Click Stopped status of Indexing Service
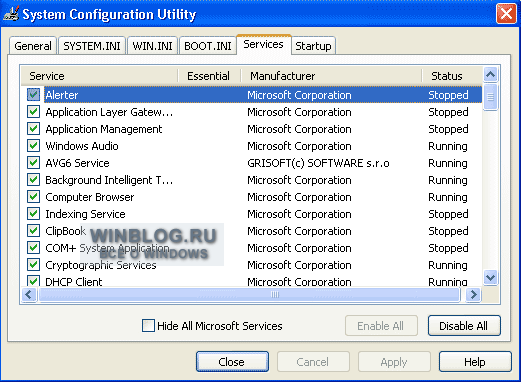521x382 pixels. click(x=448, y=214)
